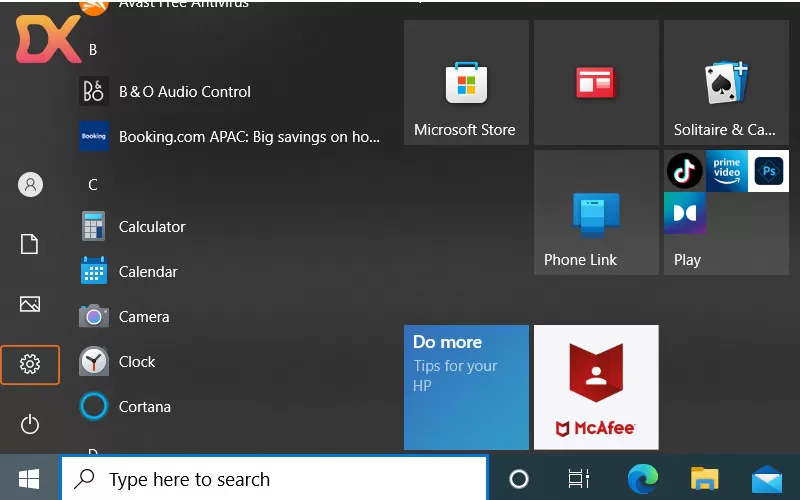Launch Calculator from the app list
This screenshot has height=500, width=800.
[151, 227]
